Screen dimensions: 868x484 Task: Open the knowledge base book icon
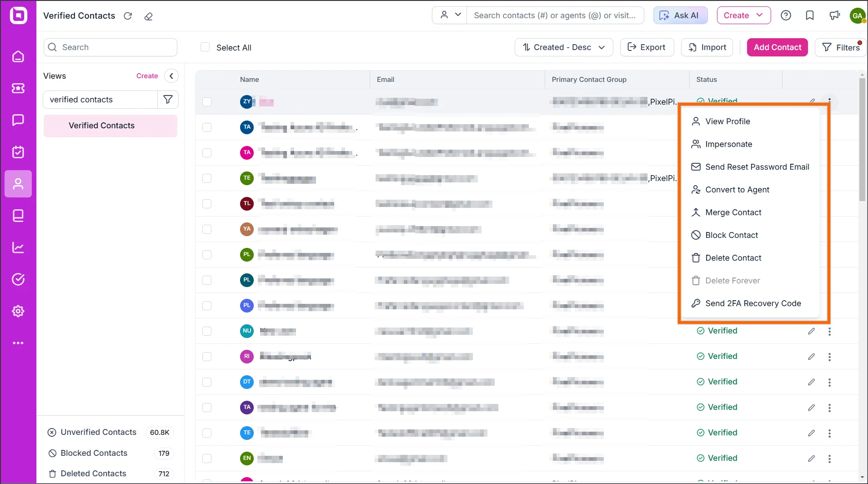coord(18,216)
